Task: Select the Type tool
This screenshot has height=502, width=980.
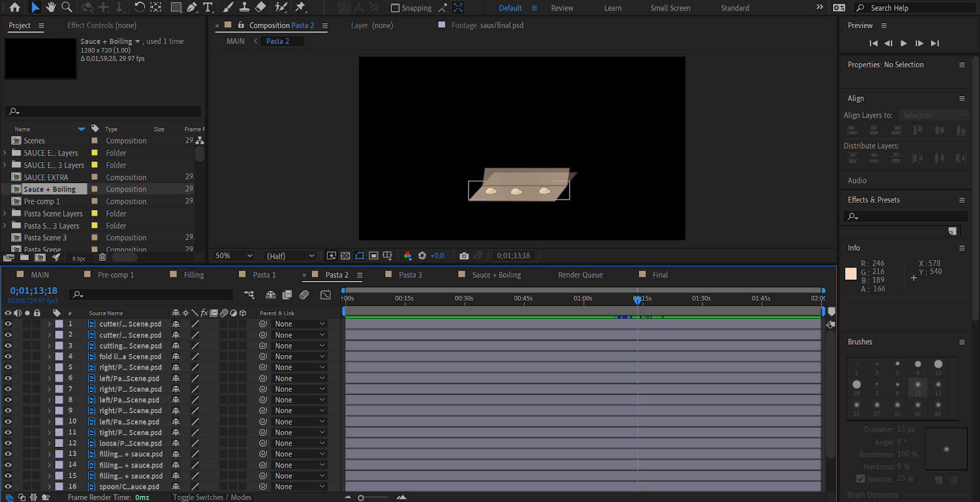Action: (x=208, y=7)
